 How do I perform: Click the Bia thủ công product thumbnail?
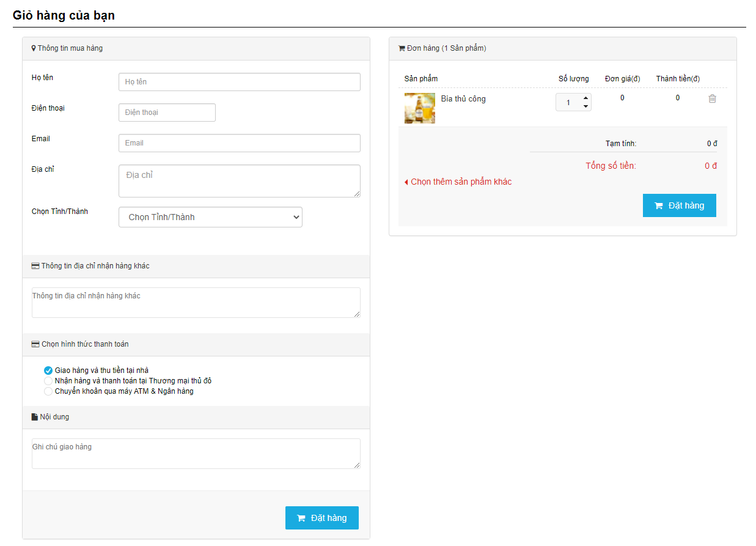click(420, 108)
